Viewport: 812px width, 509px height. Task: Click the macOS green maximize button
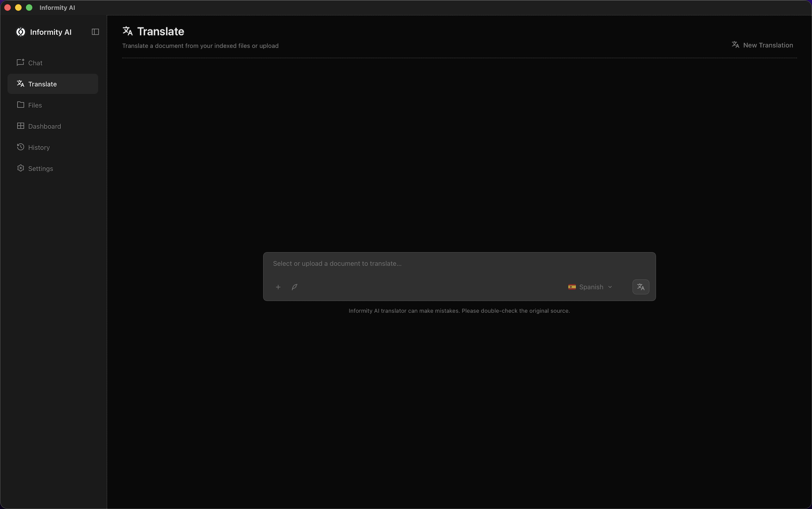coord(29,7)
